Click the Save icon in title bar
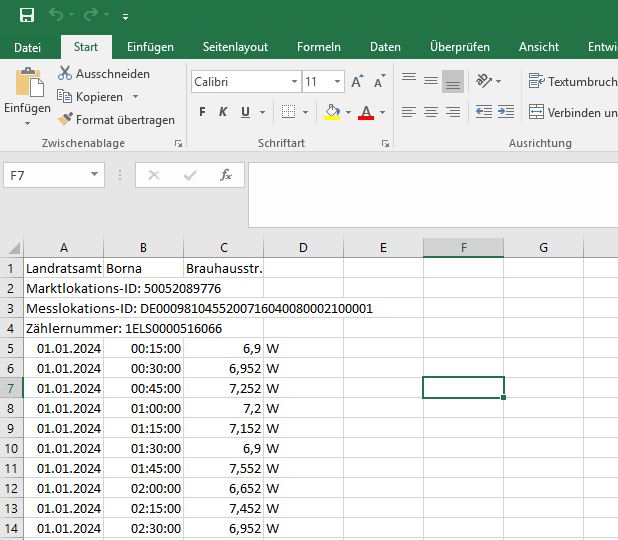 tap(27, 15)
